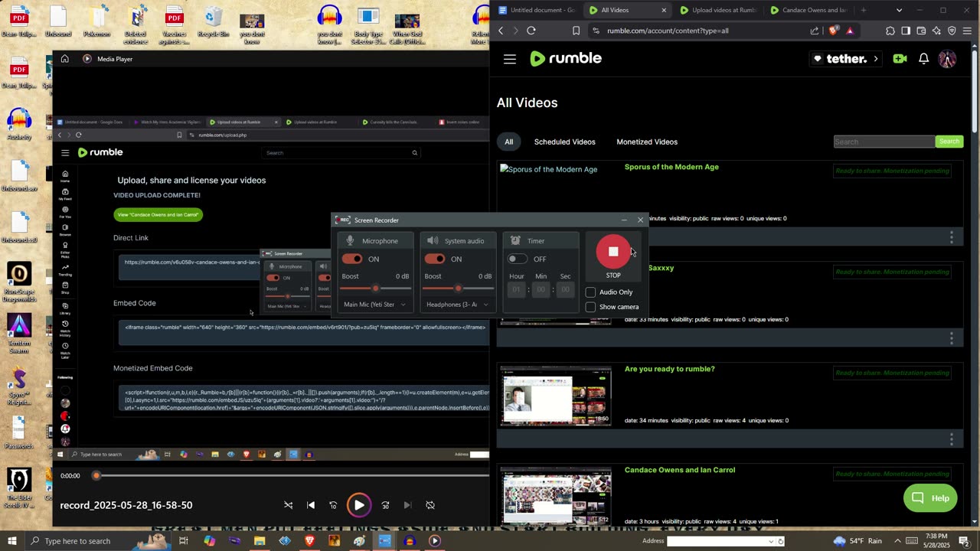Open the Are you ready to rumble? title
This screenshot has height=551, width=980.
(669, 369)
